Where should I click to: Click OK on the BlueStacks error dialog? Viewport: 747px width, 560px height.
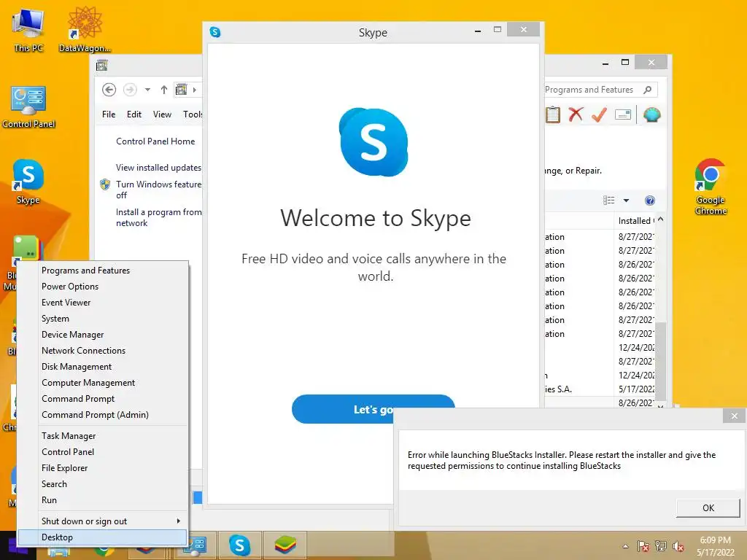pos(708,507)
